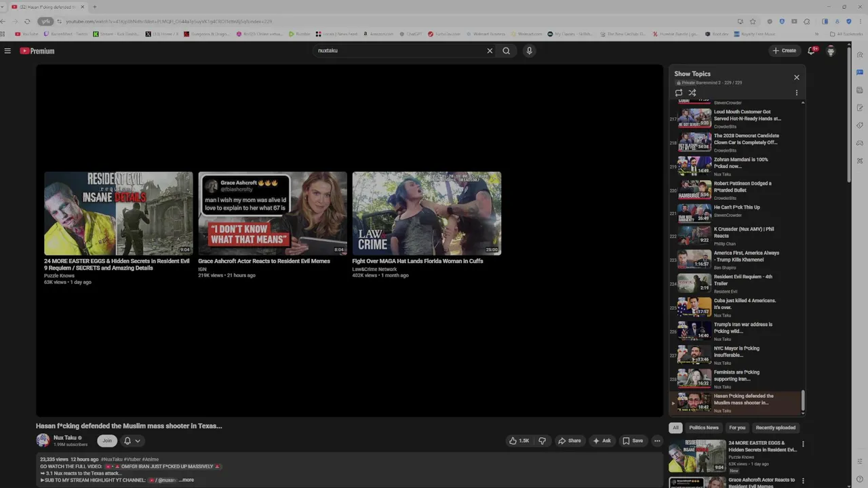Open Ask AI button

[x=602, y=441]
